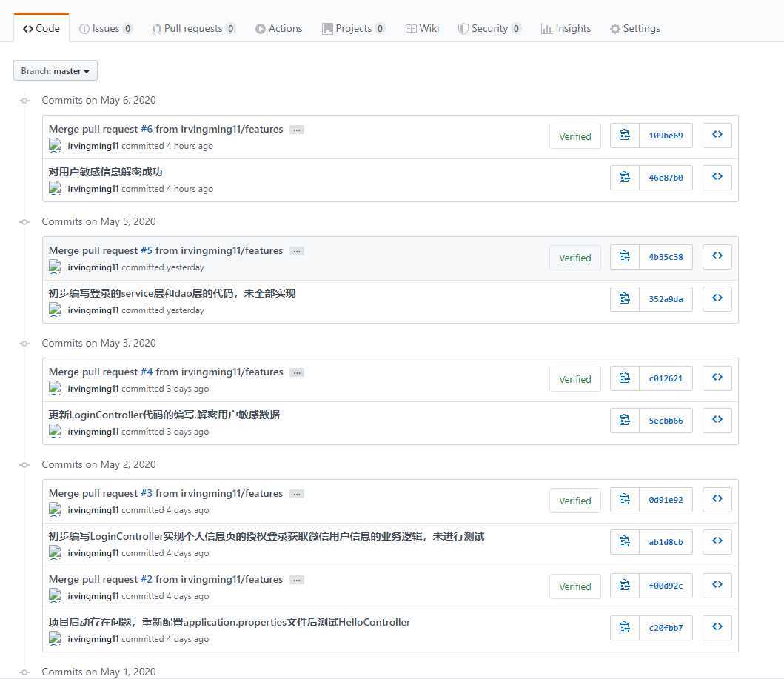Click Verified badge on commit 109be69

coord(575,136)
